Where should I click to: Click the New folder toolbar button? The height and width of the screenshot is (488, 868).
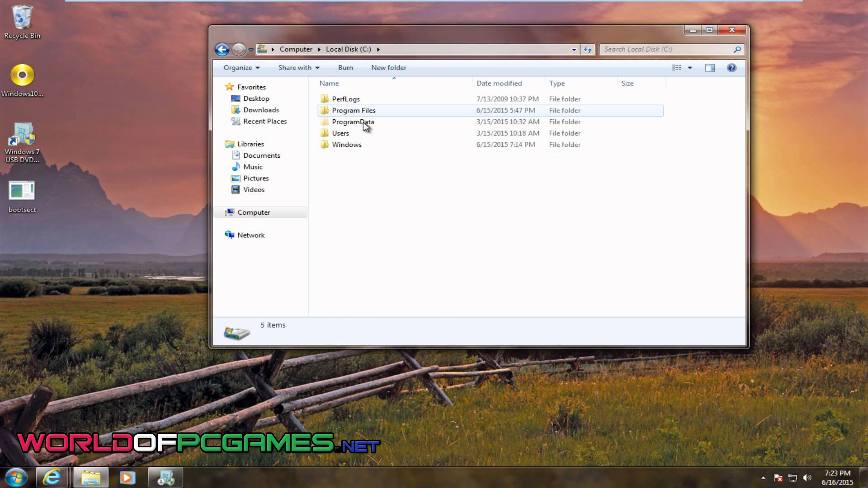389,67
